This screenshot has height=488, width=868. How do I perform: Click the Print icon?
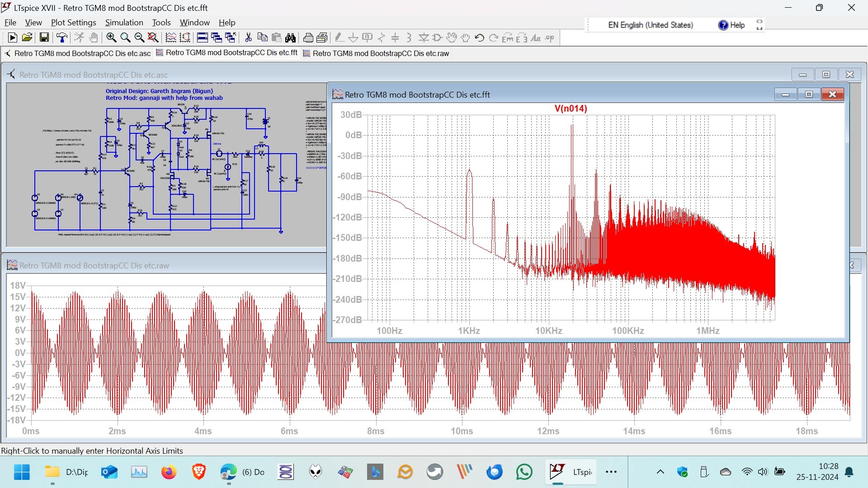[x=308, y=38]
